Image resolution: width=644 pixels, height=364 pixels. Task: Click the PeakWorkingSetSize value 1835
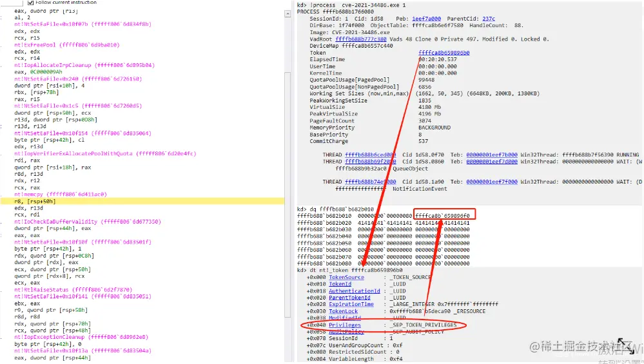425,101
